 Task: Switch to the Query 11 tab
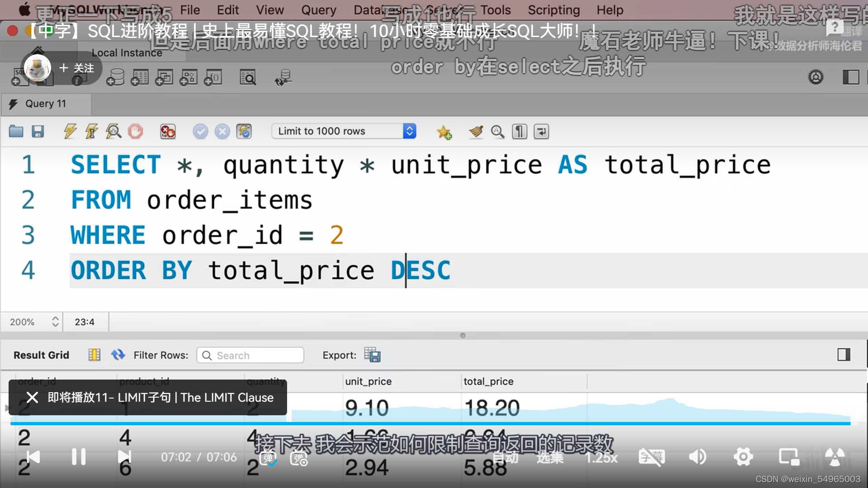coord(45,103)
